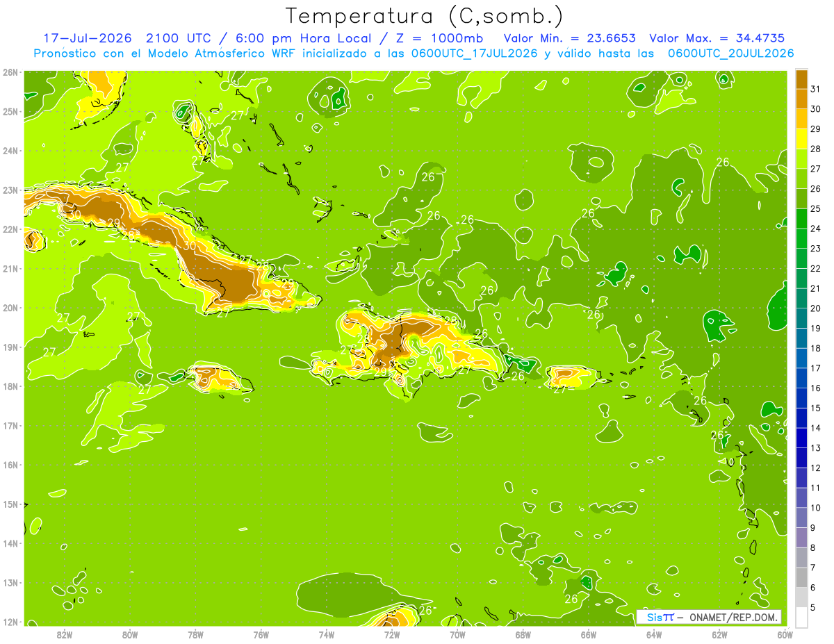834x644 pixels.
Task: Click the "17N" latitude label
Action: 11,425
